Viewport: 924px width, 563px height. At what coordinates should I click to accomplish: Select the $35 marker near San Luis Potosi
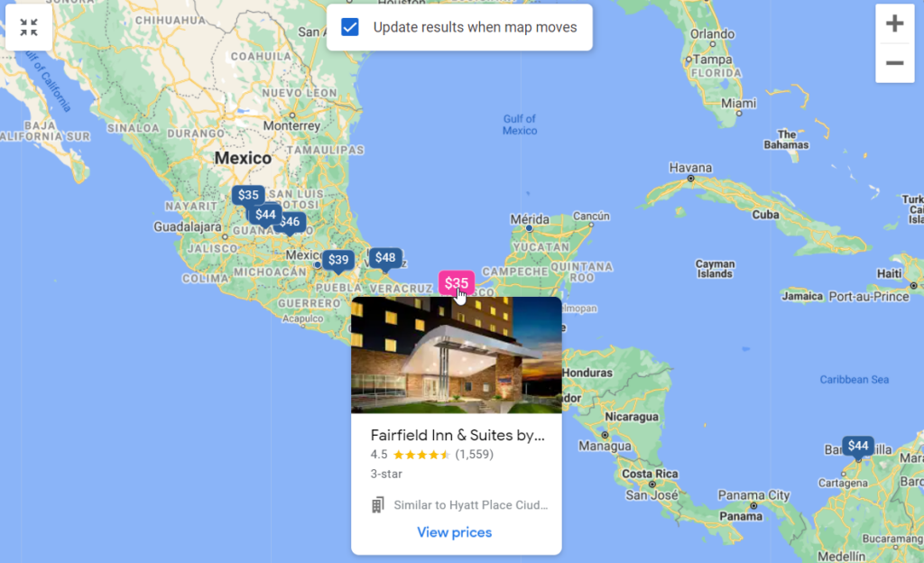(x=248, y=196)
